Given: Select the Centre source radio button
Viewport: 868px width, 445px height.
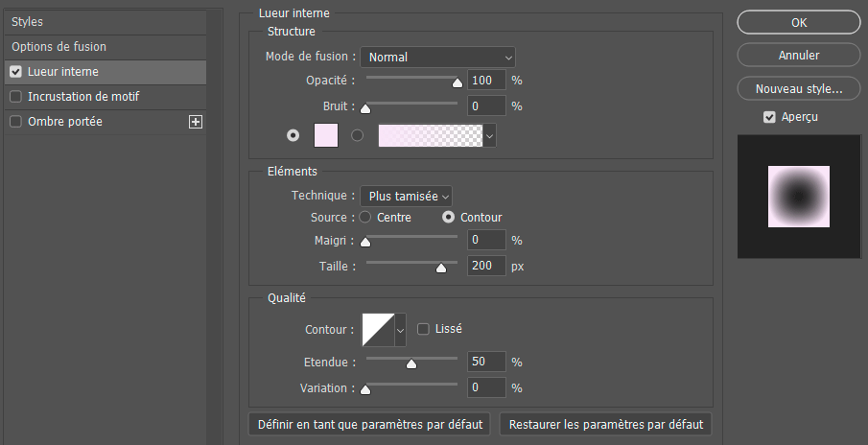Looking at the screenshot, I should [364, 218].
